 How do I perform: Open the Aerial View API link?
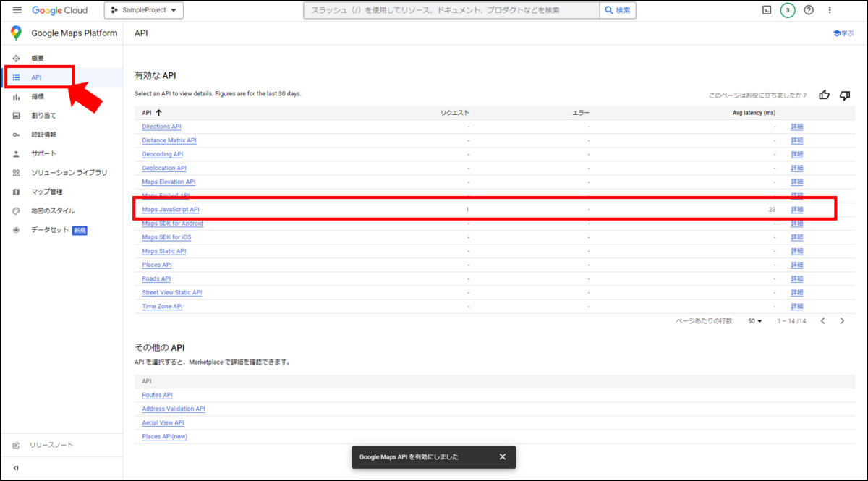163,422
